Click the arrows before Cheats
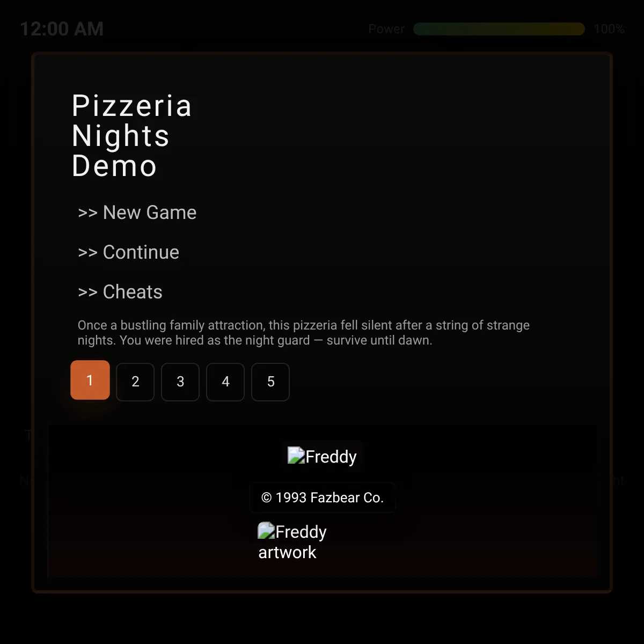Image resolution: width=644 pixels, height=644 pixels. pyautogui.click(x=87, y=292)
